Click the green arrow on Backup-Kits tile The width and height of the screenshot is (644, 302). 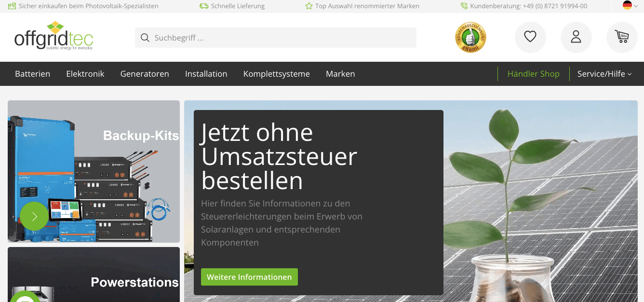click(34, 216)
